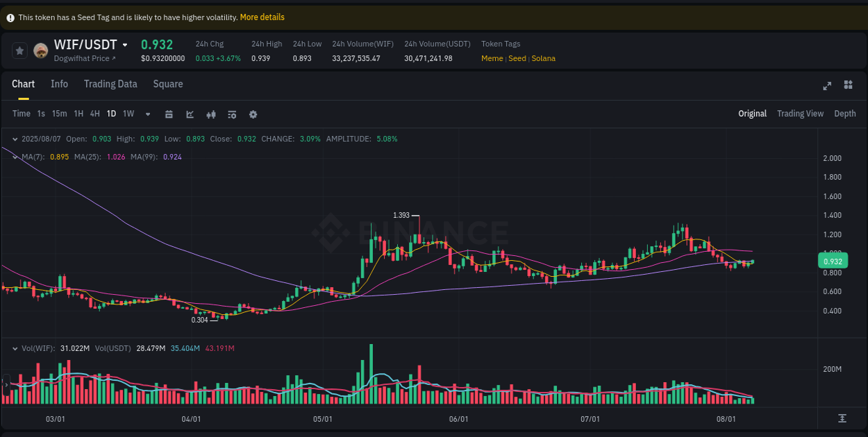This screenshot has height=437, width=868.
Task: Open the Seed Tag More details link
Action: tap(262, 17)
